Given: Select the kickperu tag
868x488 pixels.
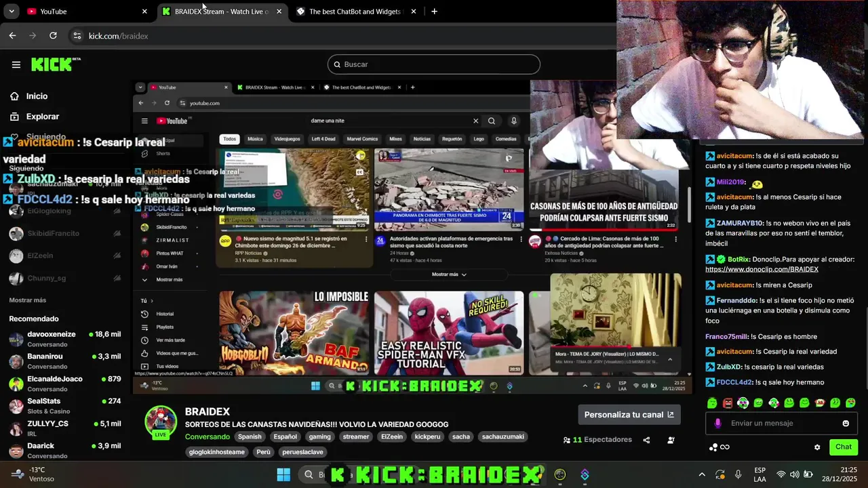Looking at the screenshot, I should 427,437.
